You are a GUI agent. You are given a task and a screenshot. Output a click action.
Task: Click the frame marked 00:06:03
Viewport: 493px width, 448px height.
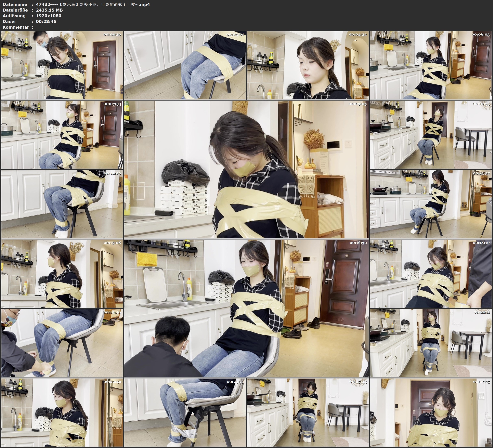431,65
